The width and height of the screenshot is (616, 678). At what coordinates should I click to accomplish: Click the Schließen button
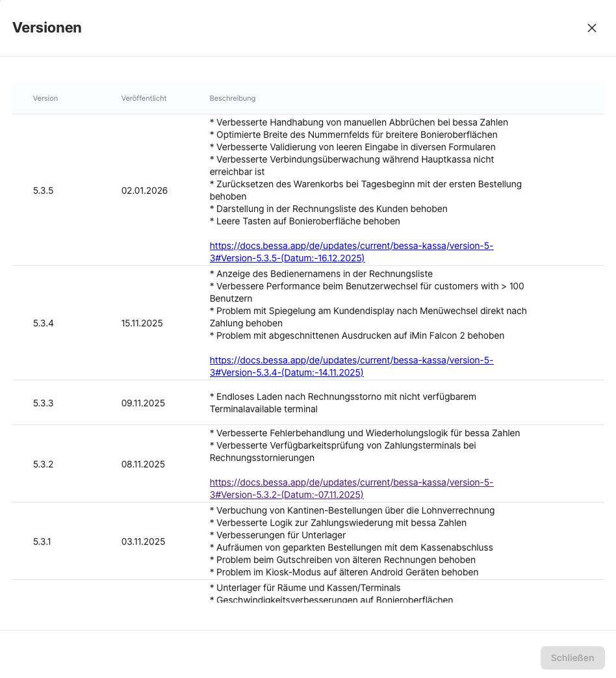pos(572,658)
